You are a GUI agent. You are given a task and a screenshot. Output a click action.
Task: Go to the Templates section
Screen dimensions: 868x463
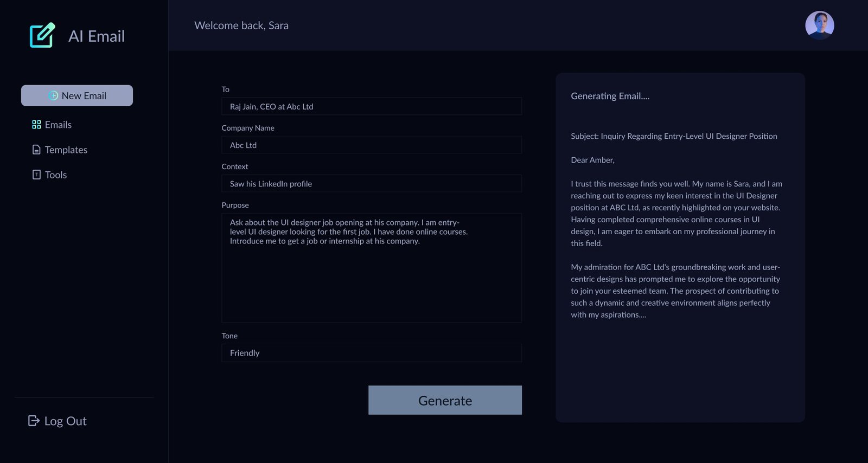click(x=66, y=150)
